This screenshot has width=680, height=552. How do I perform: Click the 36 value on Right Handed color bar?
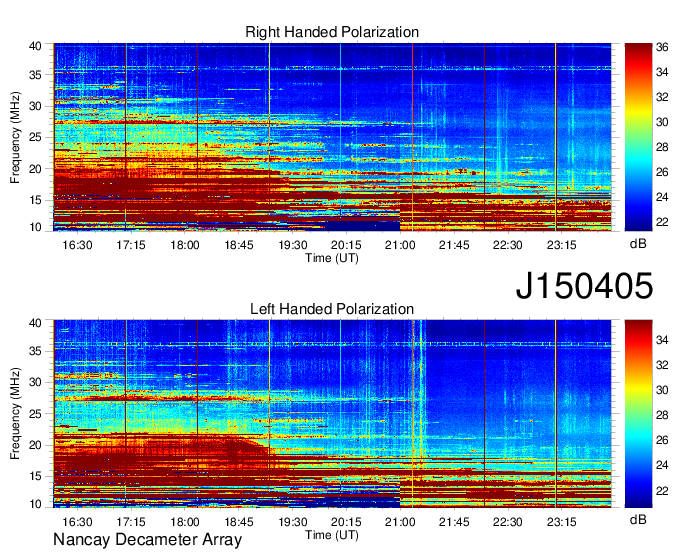[x=662, y=47]
